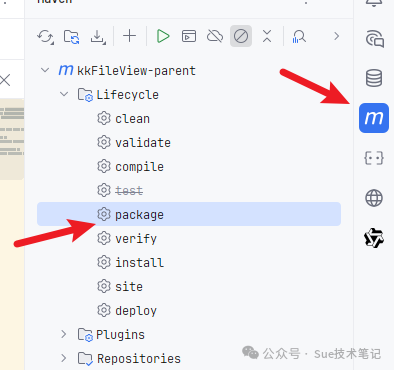Click gear icon beside deploy goal
Viewport: 394px width, 370px height.
[x=104, y=310]
